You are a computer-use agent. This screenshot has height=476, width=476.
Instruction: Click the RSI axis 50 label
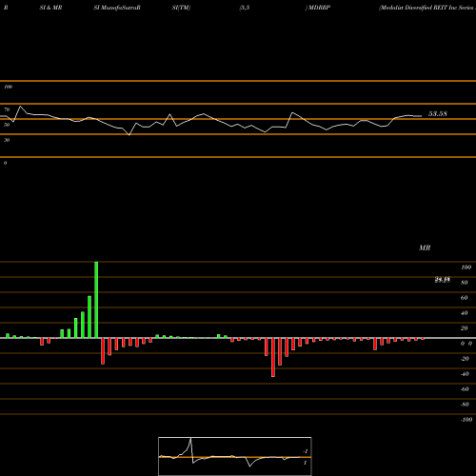(x=7, y=125)
